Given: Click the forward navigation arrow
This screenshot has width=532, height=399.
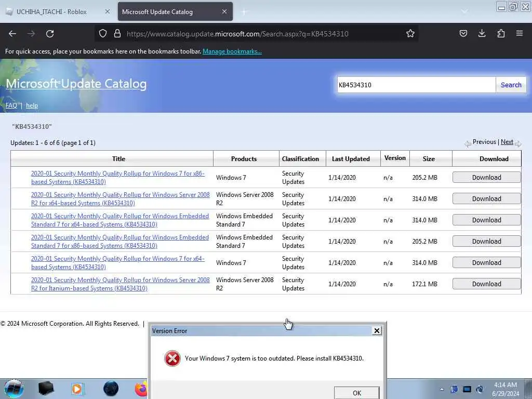Looking at the screenshot, I should point(31,34).
